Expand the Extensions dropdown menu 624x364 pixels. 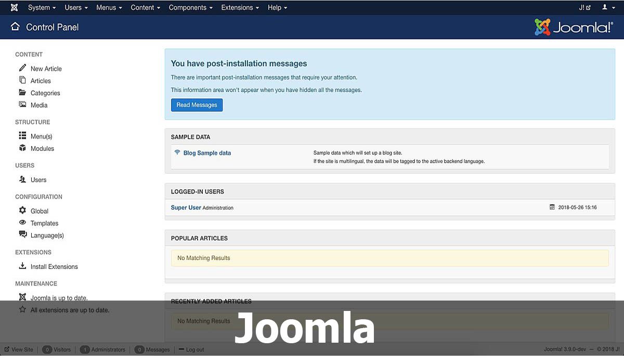coord(240,7)
